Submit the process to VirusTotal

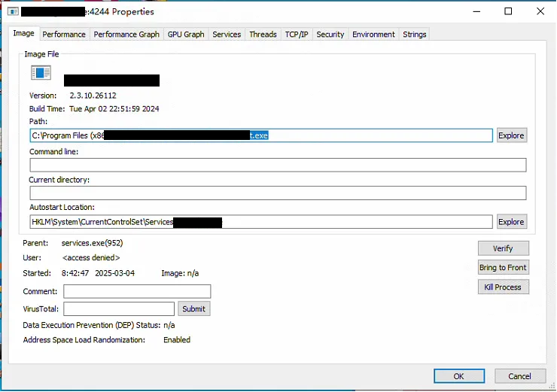pyautogui.click(x=193, y=309)
